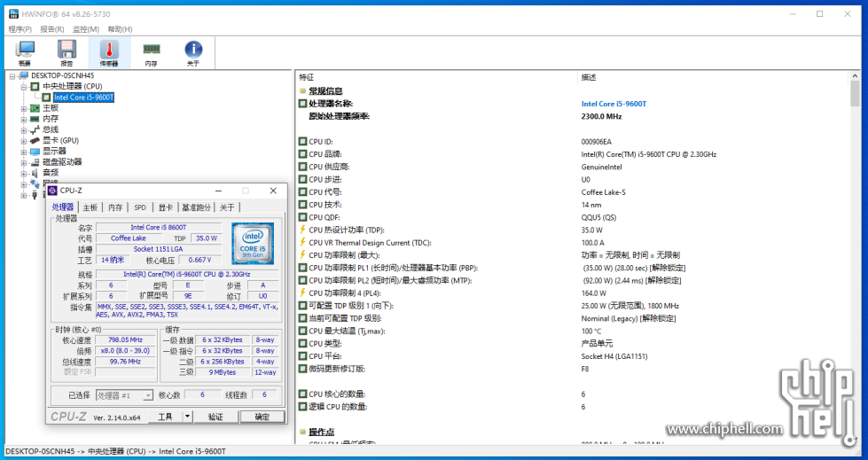Select the 总线 bus icon in tree

[35, 130]
